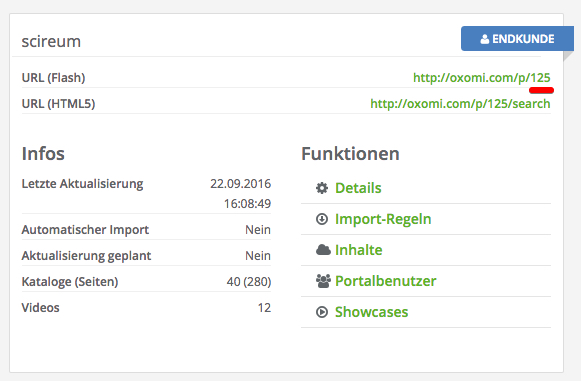This screenshot has width=581, height=381.
Task: Open Portalbenutzer management
Action: tap(385, 281)
